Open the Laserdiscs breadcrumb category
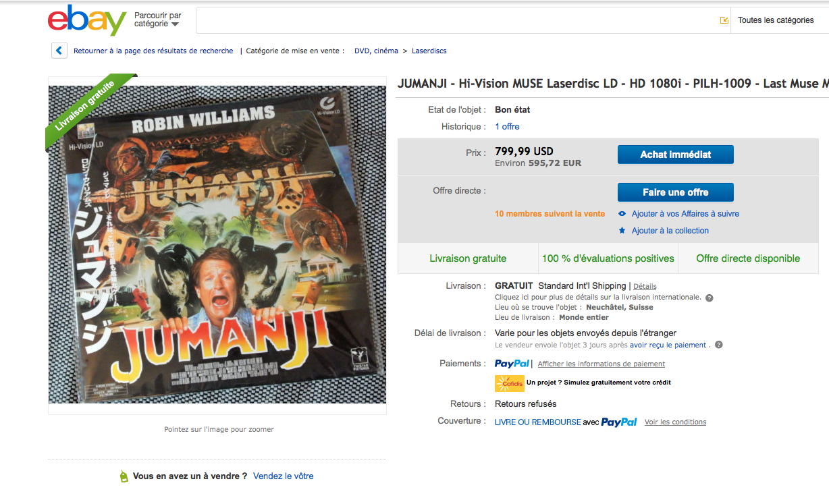 (429, 51)
